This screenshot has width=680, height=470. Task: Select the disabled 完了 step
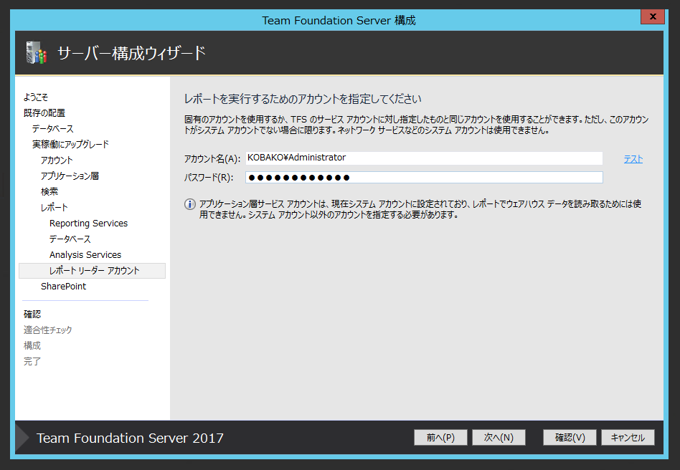[32, 361]
